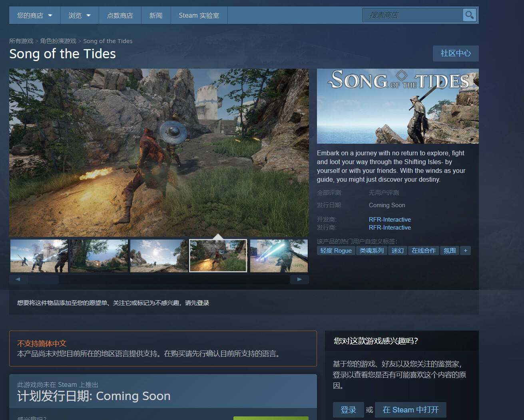Go to the 新闻 tab
Image resolution: width=524 pixels, height=420 pixels.
[156, 15]
